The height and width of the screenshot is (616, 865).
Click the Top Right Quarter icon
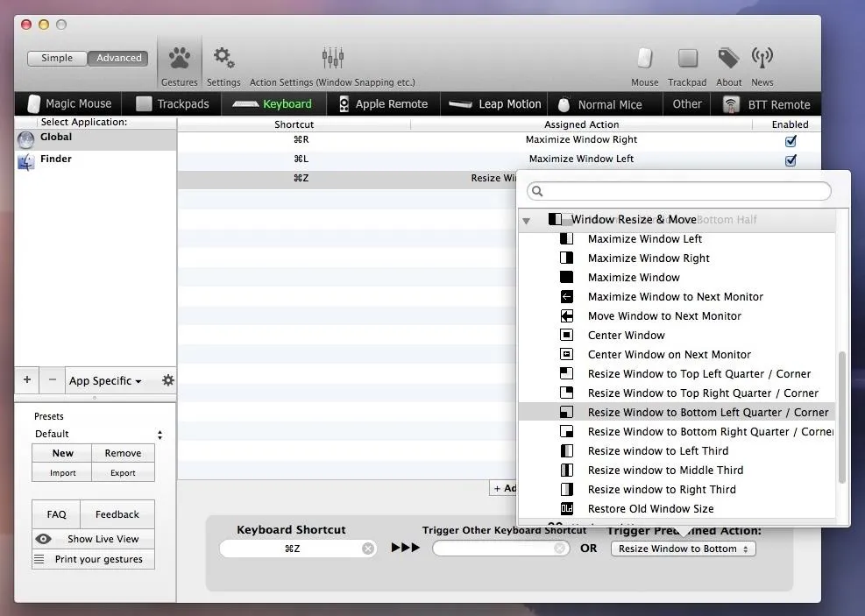(566, 393)
